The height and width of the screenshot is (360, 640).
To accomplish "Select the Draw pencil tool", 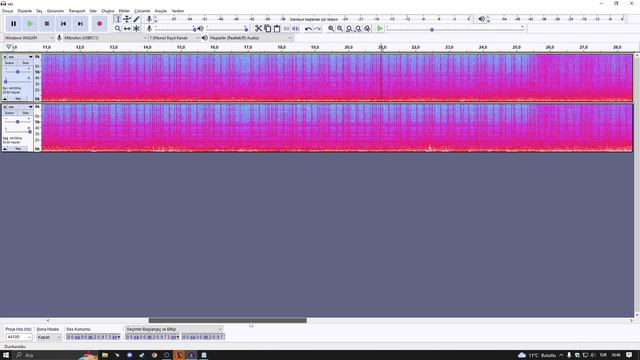I will pos(137,19).
